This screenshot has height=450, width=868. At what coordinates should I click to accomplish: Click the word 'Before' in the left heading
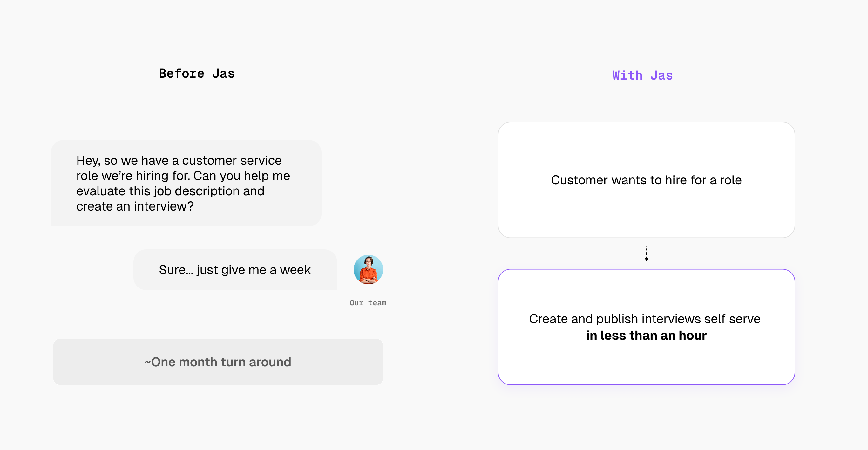coord(182,73)
